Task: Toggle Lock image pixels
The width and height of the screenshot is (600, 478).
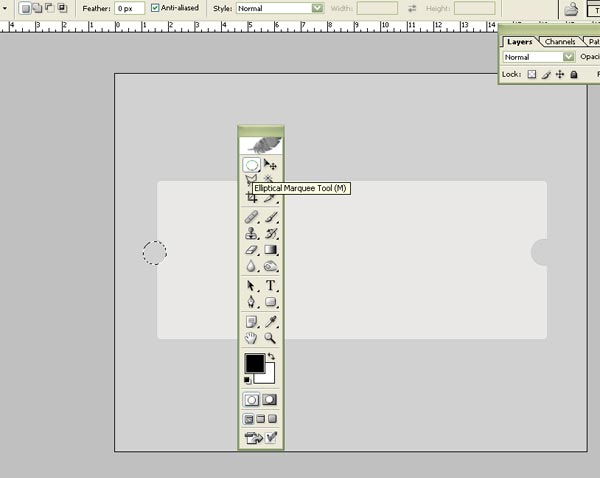Action: pyautogui.click(x=546, y=74)
